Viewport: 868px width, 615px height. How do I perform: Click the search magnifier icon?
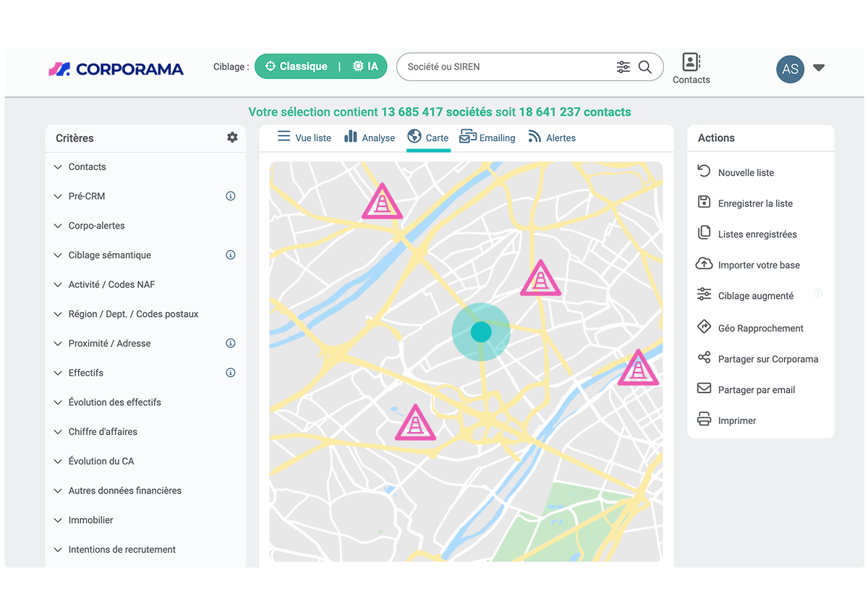tap(645, 67)
